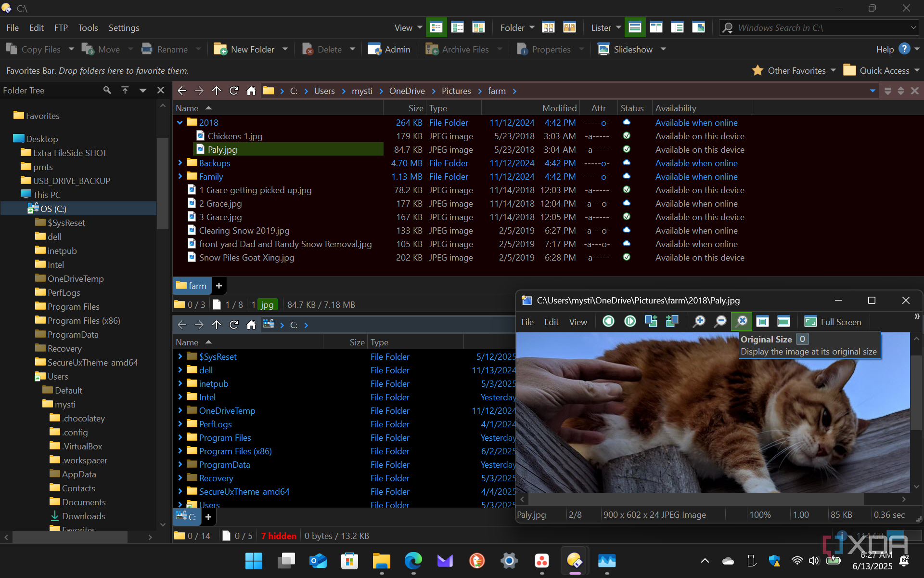Expand the Intel folder in C: lister
Viewport: 924px width, 578px height.
180,397
